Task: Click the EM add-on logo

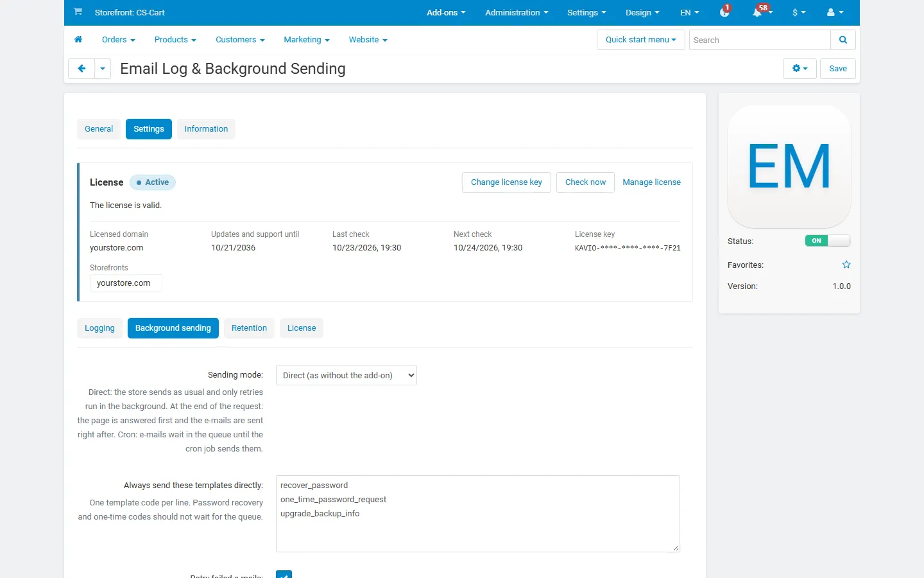Action: (789, 166)
